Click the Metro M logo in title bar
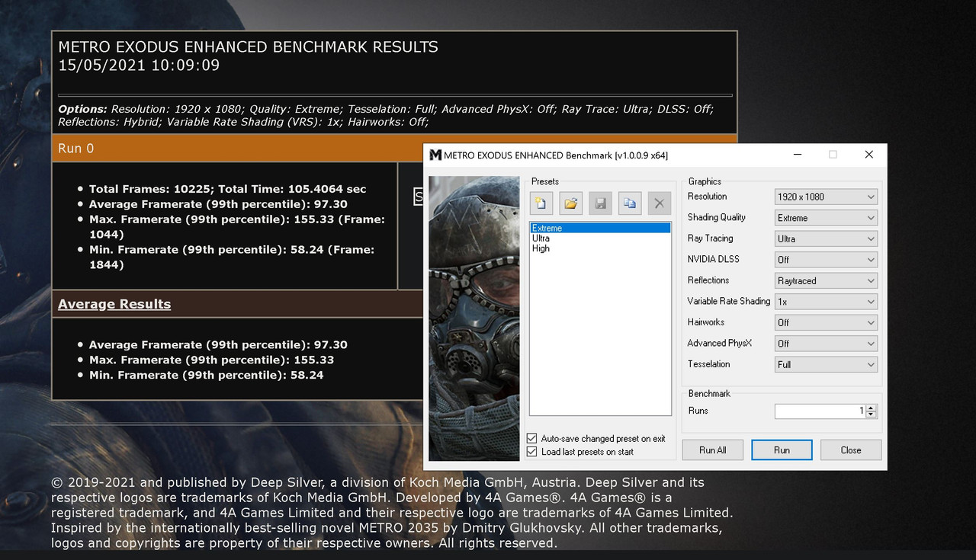This screenshot has width=976, height=560. click(435, 155)
